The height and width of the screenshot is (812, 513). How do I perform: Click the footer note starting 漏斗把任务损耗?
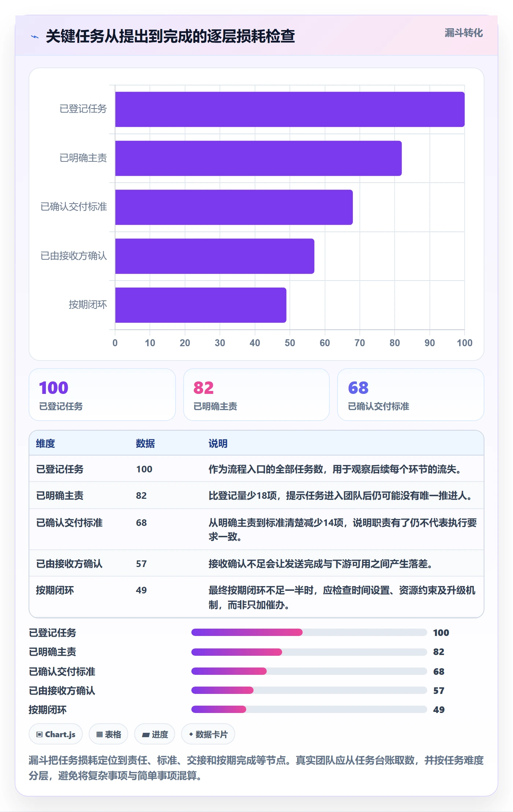click(x=256, y=768)
